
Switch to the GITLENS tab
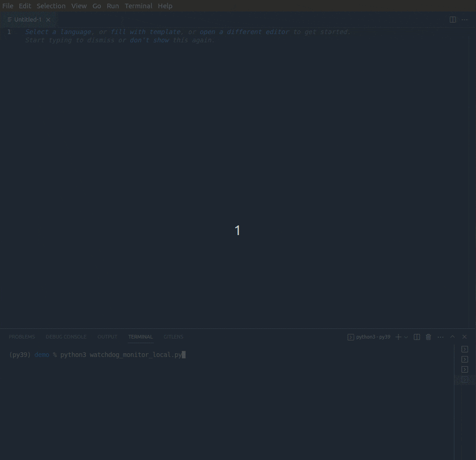[x=173, y=336]
